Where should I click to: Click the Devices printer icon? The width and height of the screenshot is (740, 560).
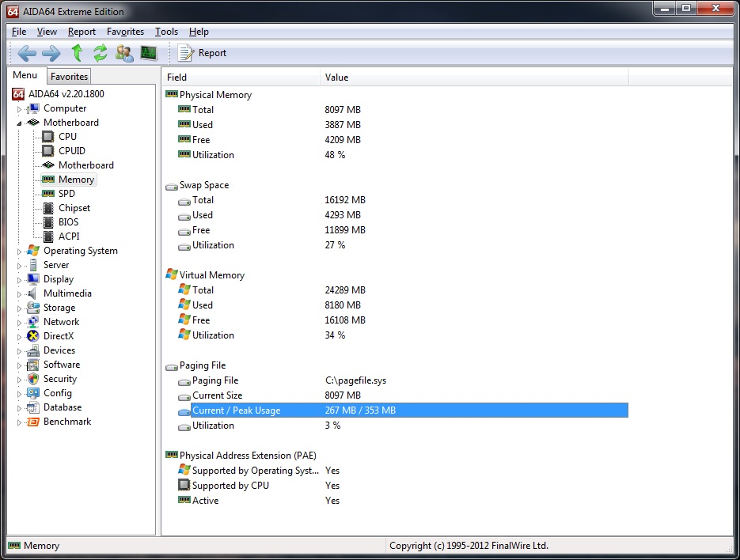[33, 350]
